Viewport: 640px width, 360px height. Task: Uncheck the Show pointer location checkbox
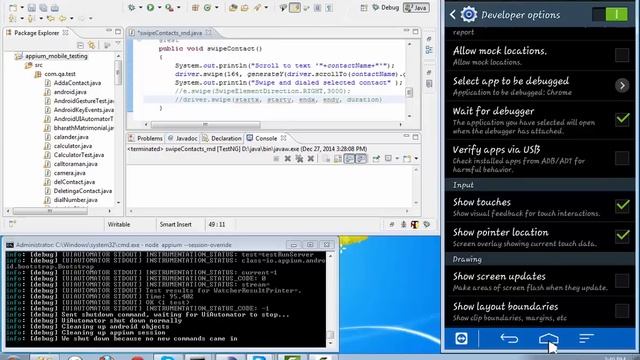coord(622,236)
